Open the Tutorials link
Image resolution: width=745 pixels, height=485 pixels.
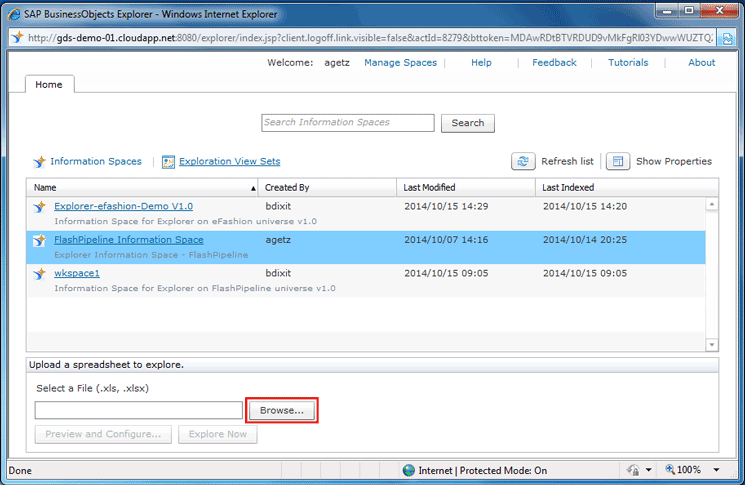click(628, 63)
